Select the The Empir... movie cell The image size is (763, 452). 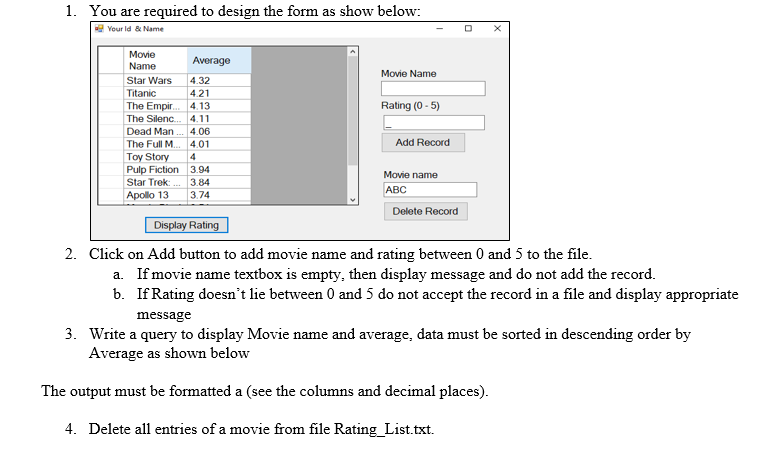point(155,106)
